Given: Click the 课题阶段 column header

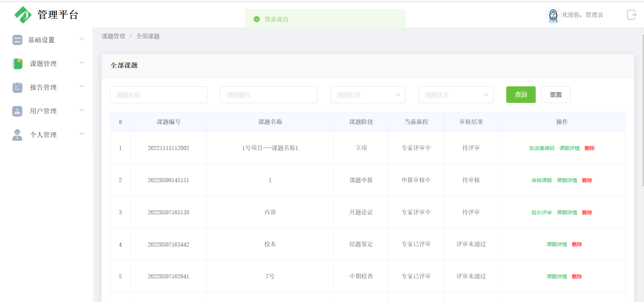Looking at the screenshot, I should pos(361,122).
